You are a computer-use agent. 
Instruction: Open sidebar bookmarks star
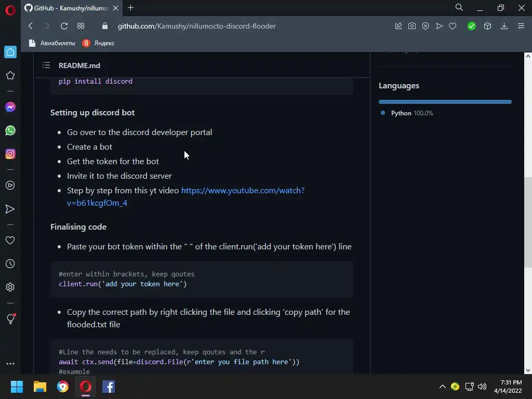(10, 75)
